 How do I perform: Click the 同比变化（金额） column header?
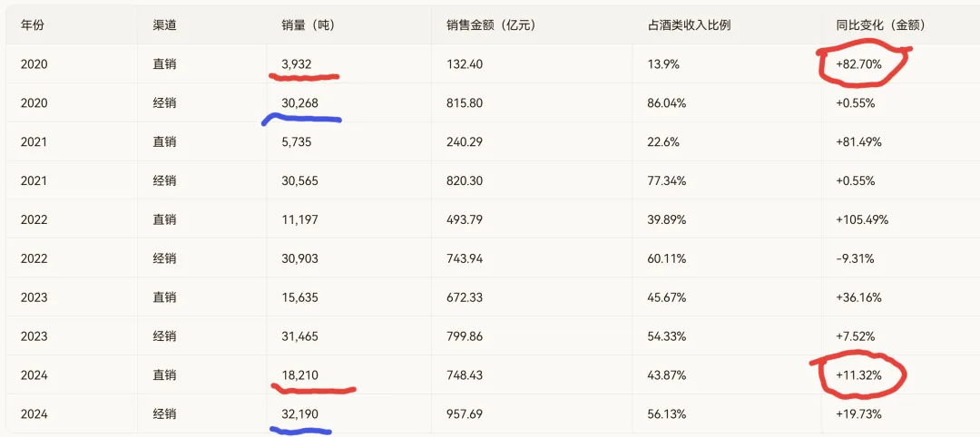click(880, 25)
